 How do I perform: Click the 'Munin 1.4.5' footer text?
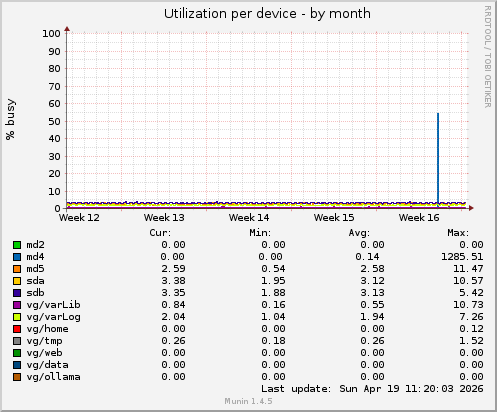tap(248, 401)
